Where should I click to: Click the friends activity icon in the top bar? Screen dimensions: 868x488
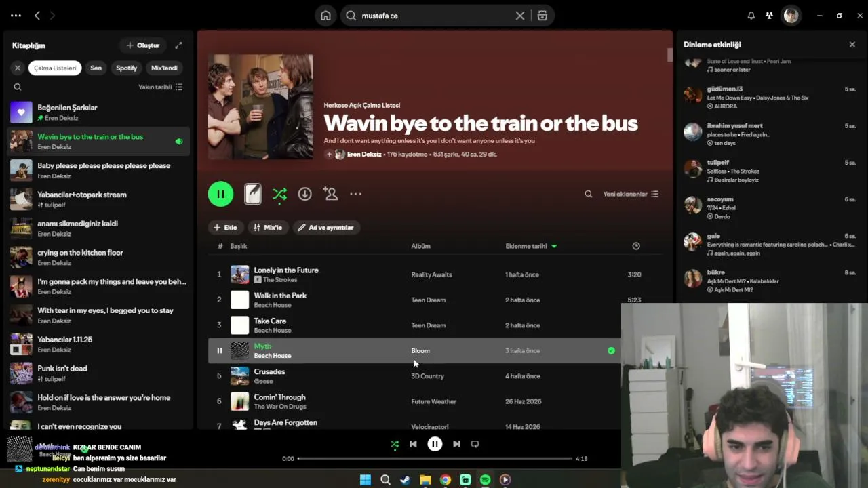click(770, 16)
